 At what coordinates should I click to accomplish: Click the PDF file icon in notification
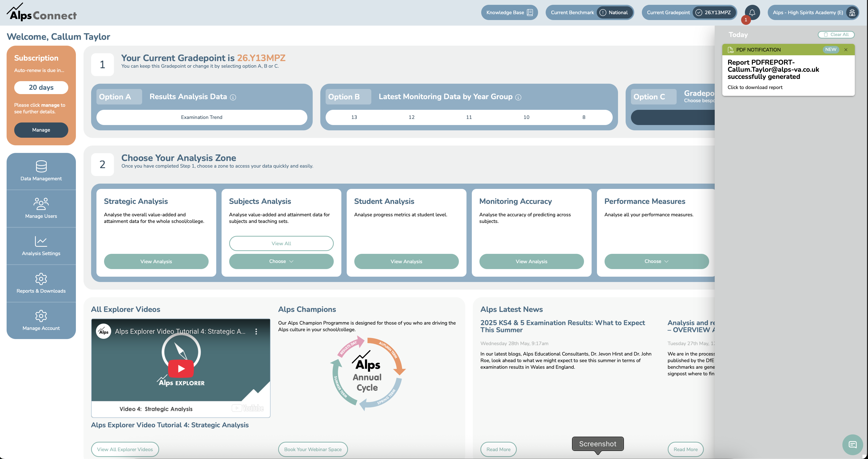click(x=730, y=50)
